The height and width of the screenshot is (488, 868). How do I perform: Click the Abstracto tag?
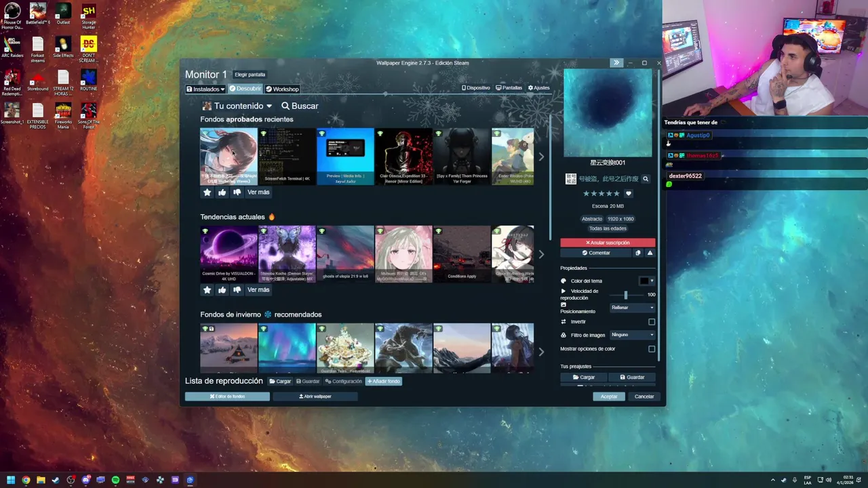[592, 219]
